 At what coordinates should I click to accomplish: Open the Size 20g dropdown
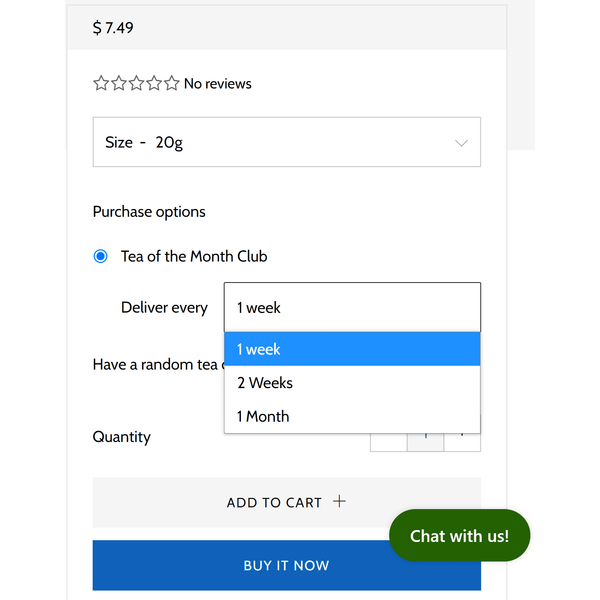[x=285, y=143]
